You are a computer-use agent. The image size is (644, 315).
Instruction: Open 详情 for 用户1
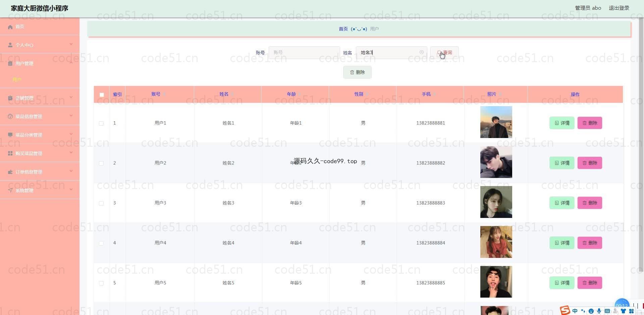tap(562, 123)
